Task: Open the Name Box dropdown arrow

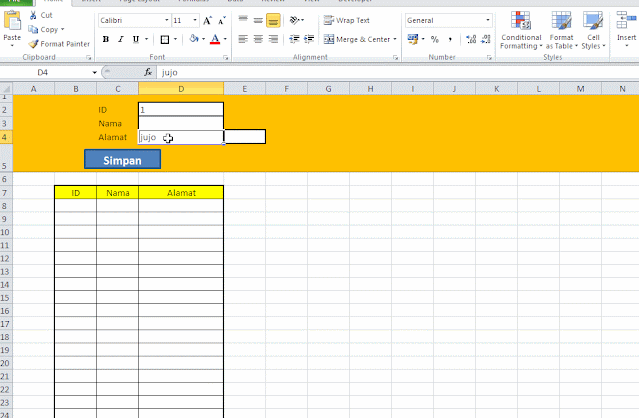Action: tap(95, 73)
